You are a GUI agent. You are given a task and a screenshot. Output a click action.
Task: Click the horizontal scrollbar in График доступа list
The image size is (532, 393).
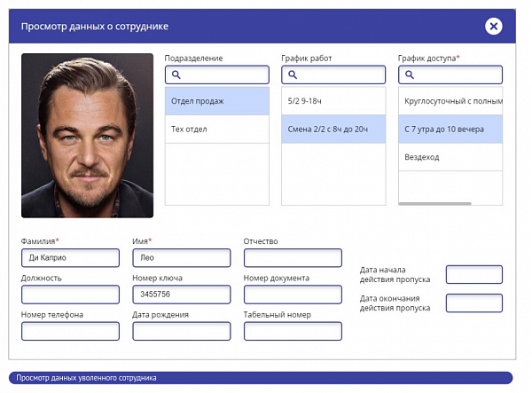[435, 204]
